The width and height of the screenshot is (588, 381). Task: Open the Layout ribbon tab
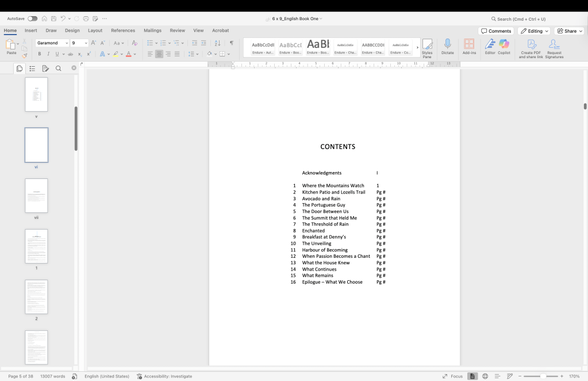[x=95, y=31]
